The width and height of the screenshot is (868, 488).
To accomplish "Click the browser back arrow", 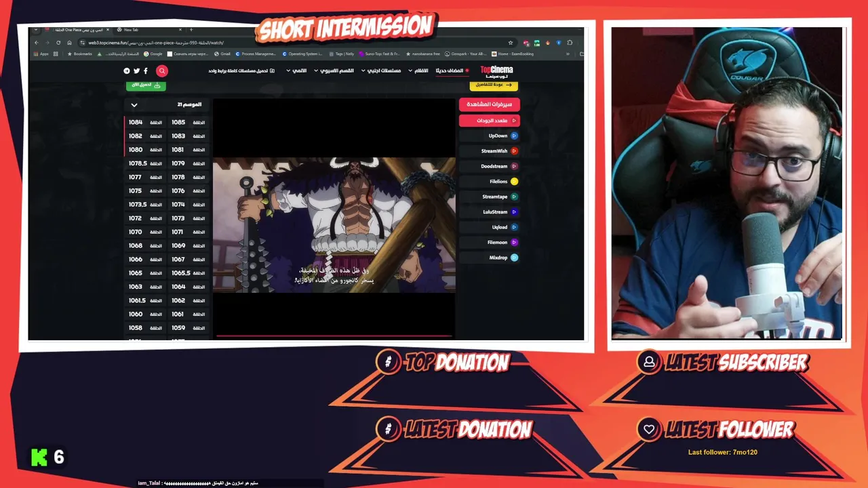I will click(37, 43).
